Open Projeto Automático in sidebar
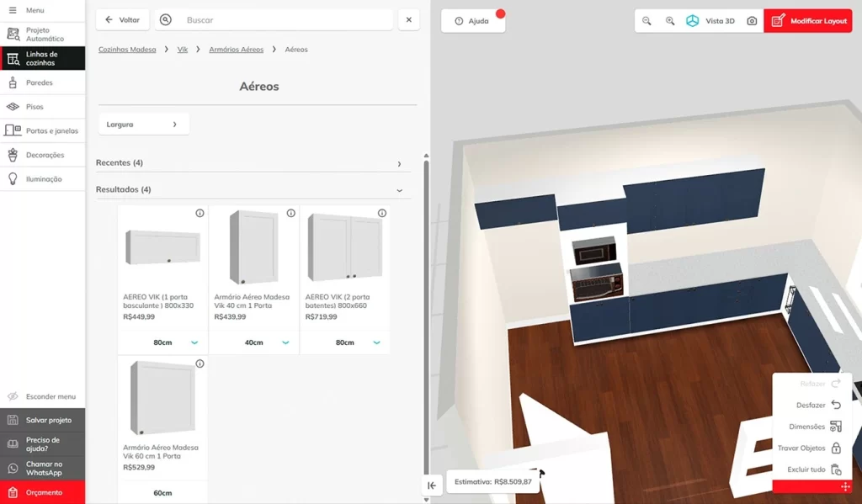Image resolution: width=862 pixels, height=504 pixels. [42, 34]
